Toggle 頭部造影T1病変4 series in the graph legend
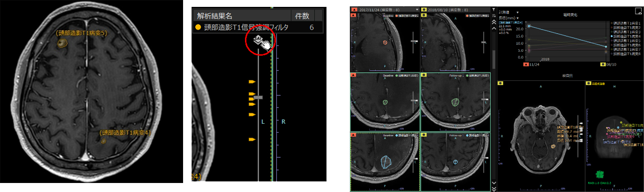Image resolution: width=644 pixels, height=192 pixels. pos(627,36)
